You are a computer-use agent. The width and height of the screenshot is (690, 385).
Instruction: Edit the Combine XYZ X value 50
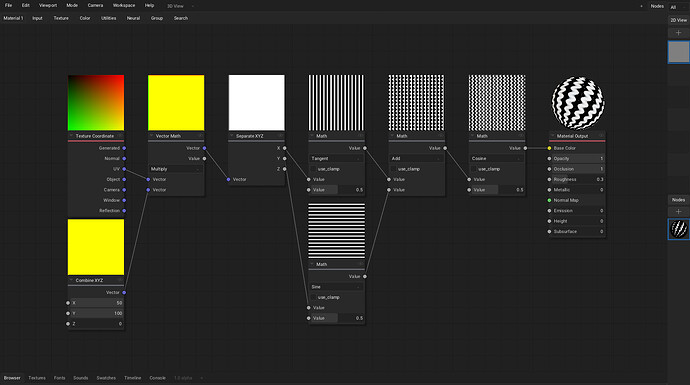[x=97, y=303]
